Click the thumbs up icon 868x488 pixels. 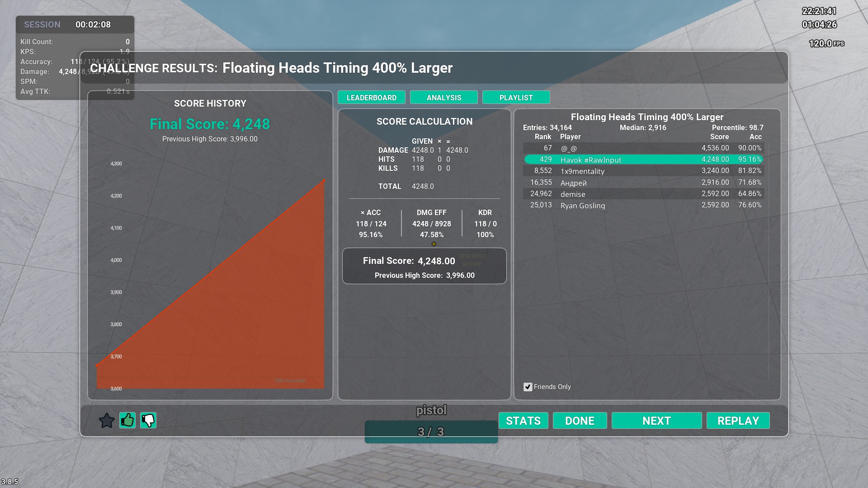tap(127, 420)
